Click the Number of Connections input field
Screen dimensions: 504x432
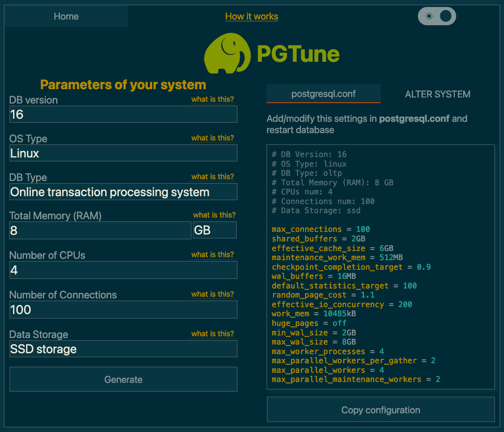point(123,309)
